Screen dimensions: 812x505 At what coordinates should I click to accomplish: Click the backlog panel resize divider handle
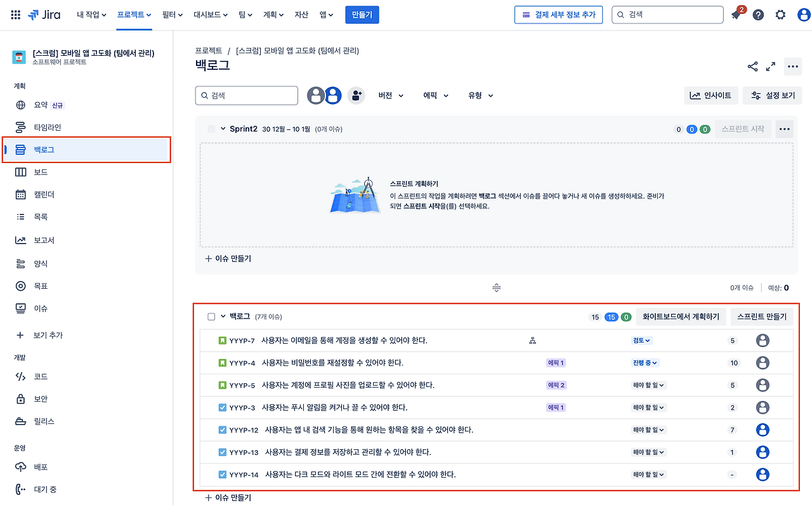[x=496, y=287]
